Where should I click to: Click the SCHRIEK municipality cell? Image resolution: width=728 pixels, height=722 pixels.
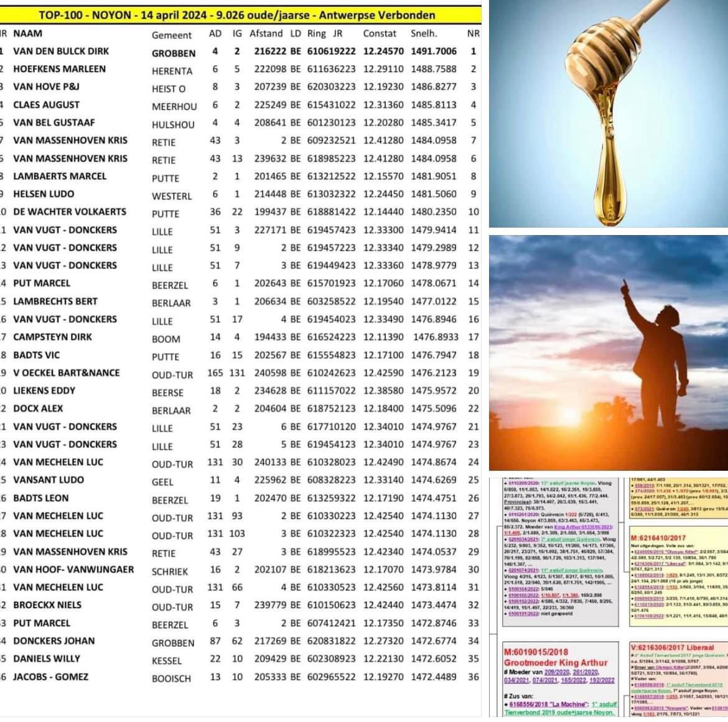click(x=170, y=572)
